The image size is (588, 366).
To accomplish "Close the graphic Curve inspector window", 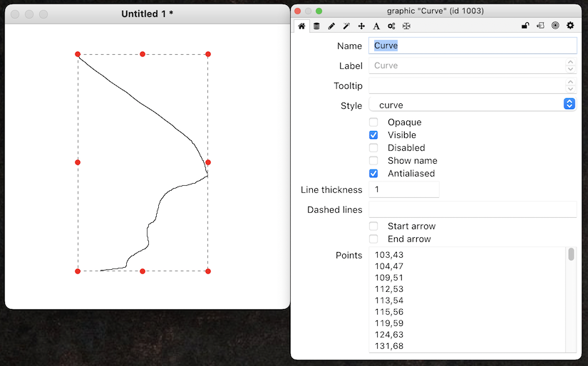I will [x=298, y=11].
